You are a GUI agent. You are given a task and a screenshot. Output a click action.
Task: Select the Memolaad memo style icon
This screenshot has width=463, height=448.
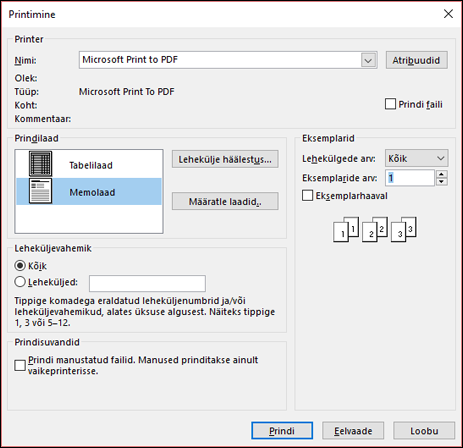40,191
